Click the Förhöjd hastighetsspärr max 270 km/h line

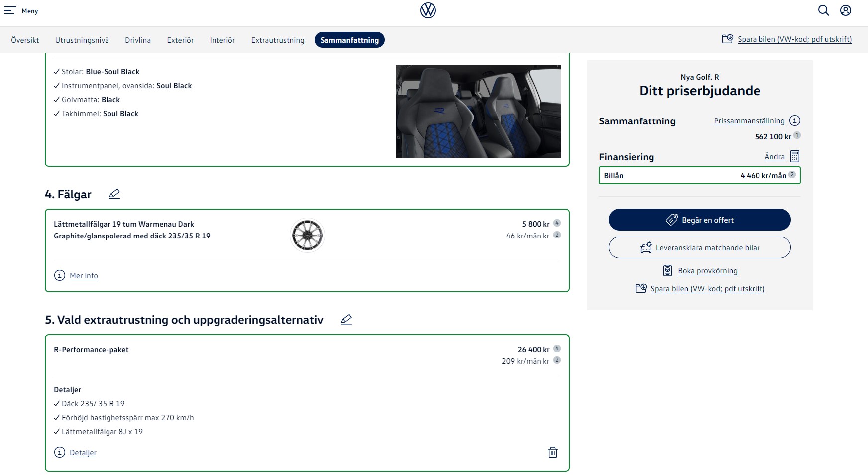124,418
